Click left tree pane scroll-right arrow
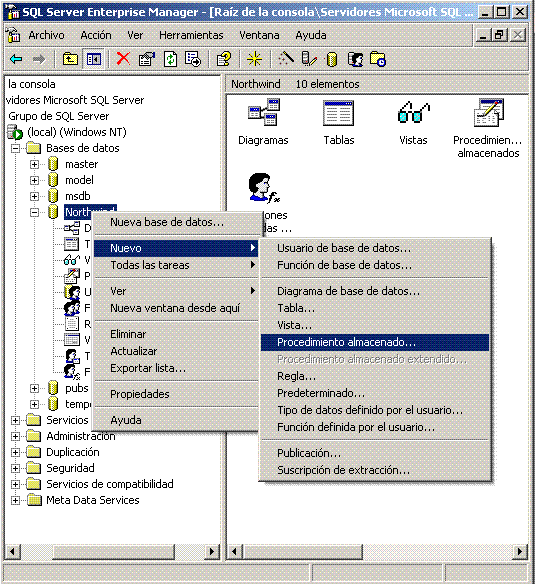 point(212,551)
